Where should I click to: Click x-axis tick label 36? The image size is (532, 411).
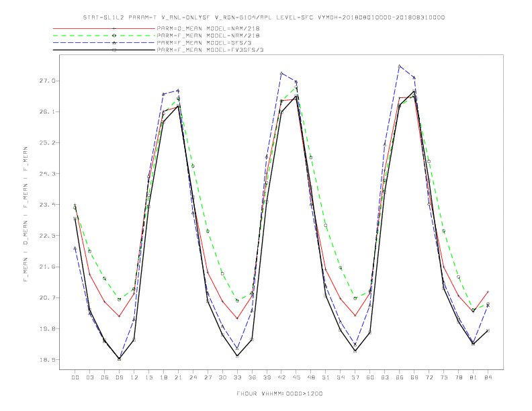tap(252, 377)
